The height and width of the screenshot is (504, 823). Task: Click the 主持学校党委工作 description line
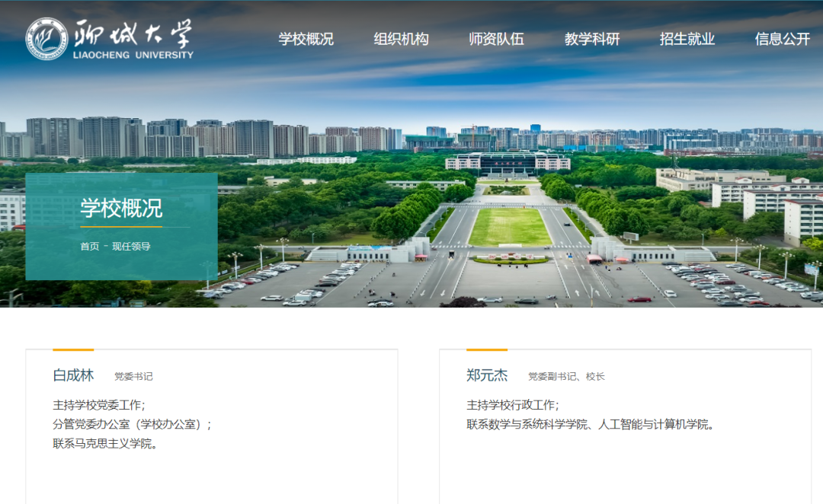[98, 405]
